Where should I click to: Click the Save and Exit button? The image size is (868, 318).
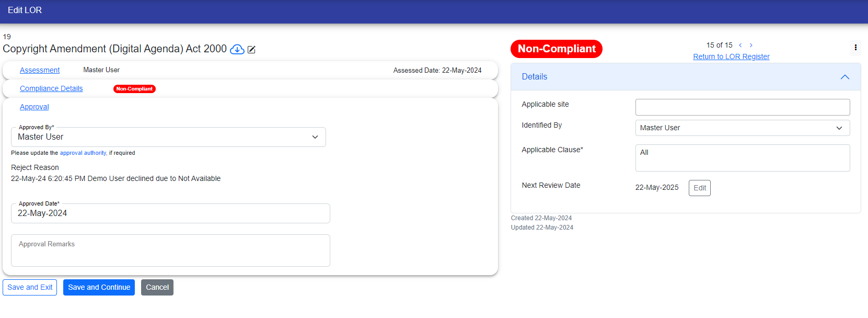[x=30, y=287]
